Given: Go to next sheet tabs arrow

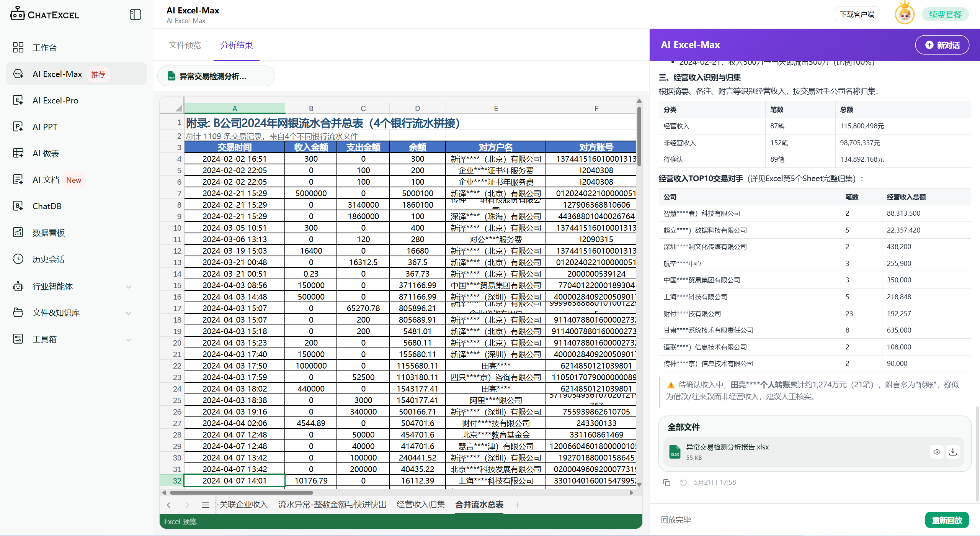Looking at the screenshot, I should coord(187,505).
